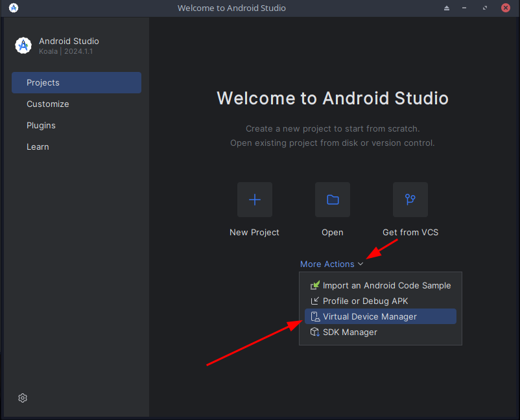Click the Import Code Sample icon
Image resolution: width=520 pixels, height=420 pixels.
point(314,285)
